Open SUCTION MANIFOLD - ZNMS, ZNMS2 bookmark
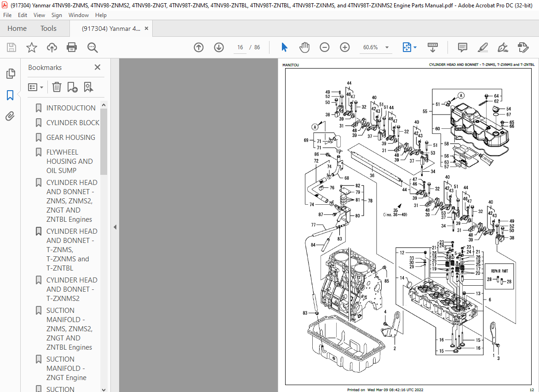This screenshot has height=392, width=539. click(69, 329)
